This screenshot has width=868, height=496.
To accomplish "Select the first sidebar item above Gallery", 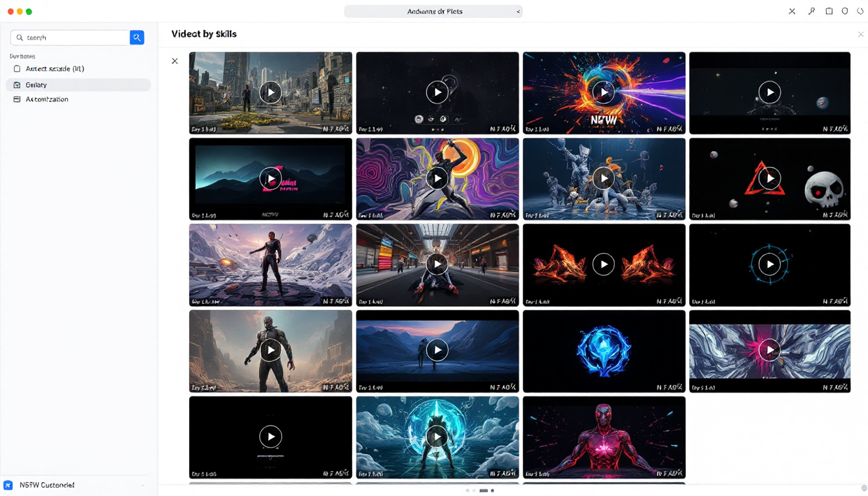I will point(54,68).
